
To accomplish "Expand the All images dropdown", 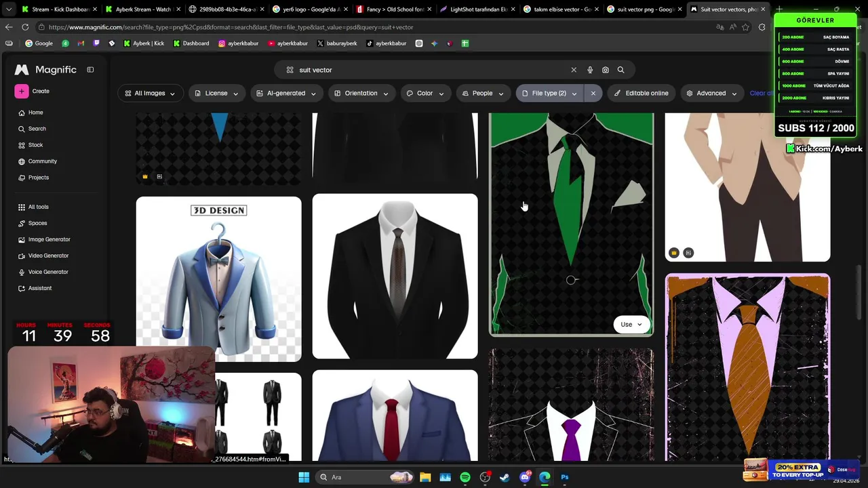I will 150,94.
